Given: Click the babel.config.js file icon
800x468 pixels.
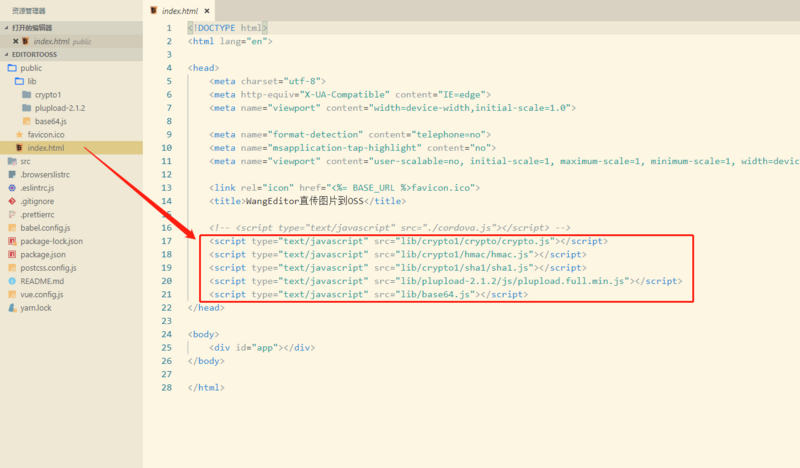Looking at the screenshot, I should point(12,228).
